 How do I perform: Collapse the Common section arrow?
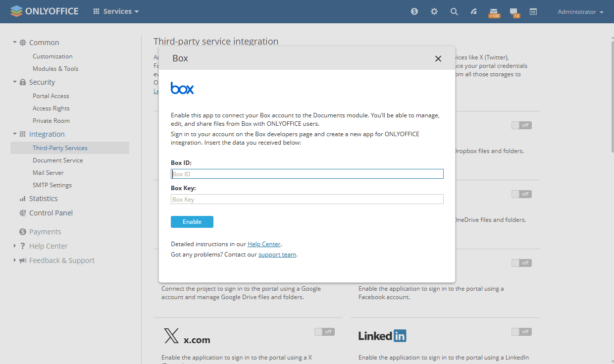click(15, 43)
